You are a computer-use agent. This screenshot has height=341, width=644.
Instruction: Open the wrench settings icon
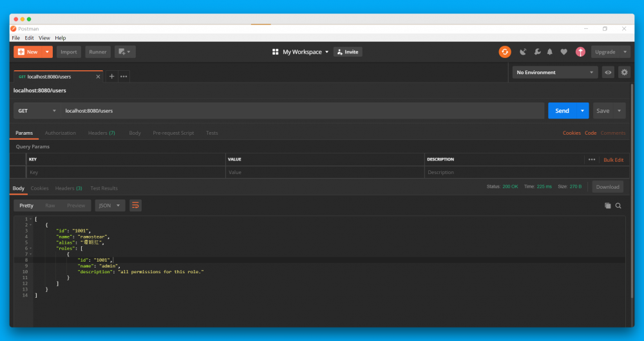[x=537, y=52]
